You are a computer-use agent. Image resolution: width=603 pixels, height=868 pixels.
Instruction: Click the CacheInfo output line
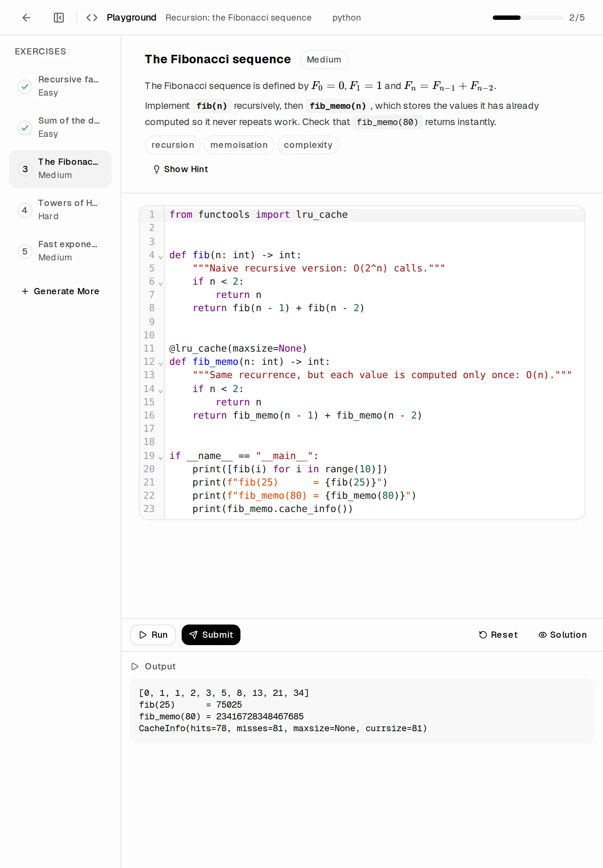point(283,728)
